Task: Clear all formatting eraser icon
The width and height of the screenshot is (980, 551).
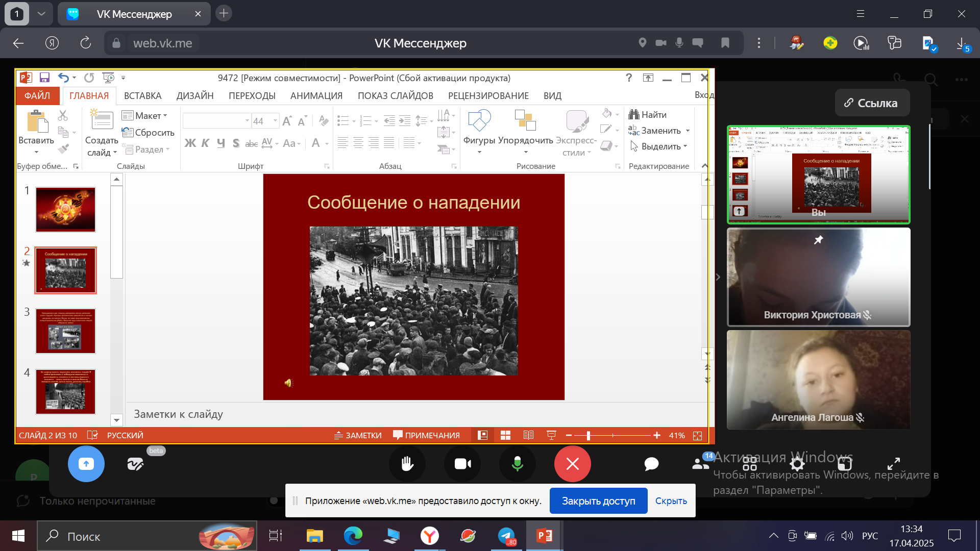Action: pyautogui.click(x=323, y=121)
